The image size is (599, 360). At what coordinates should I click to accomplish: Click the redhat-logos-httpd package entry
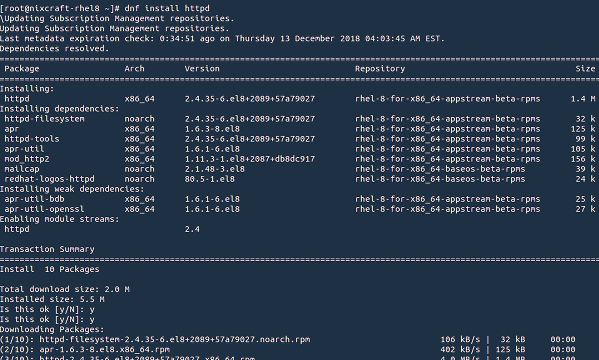click(49, 179)
